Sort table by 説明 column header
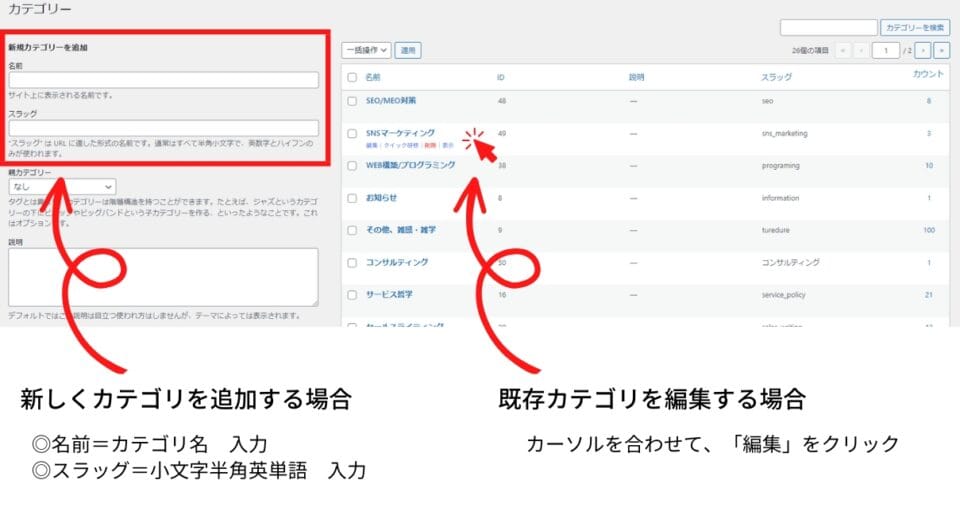The height and width of the screenshot is (526, 960). point(637,77)
